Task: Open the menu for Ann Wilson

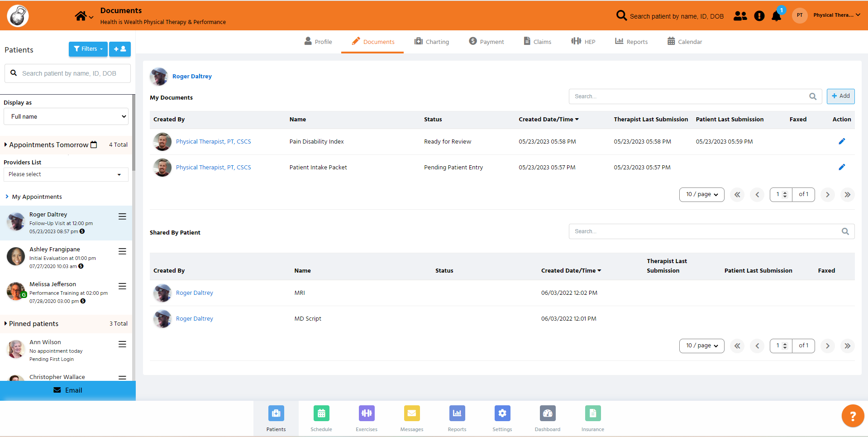Action: [x=122, y=344]
